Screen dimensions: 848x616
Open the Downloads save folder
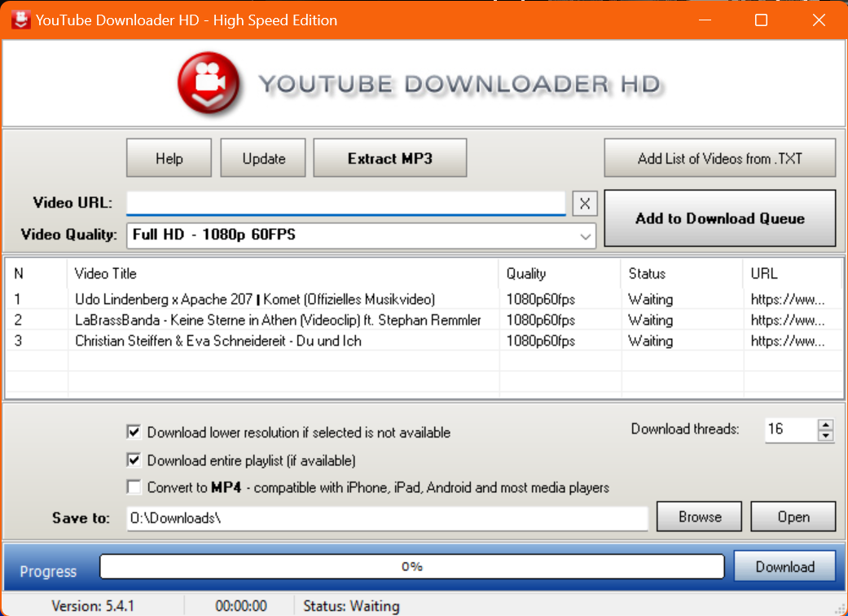(x=793, y=516)
